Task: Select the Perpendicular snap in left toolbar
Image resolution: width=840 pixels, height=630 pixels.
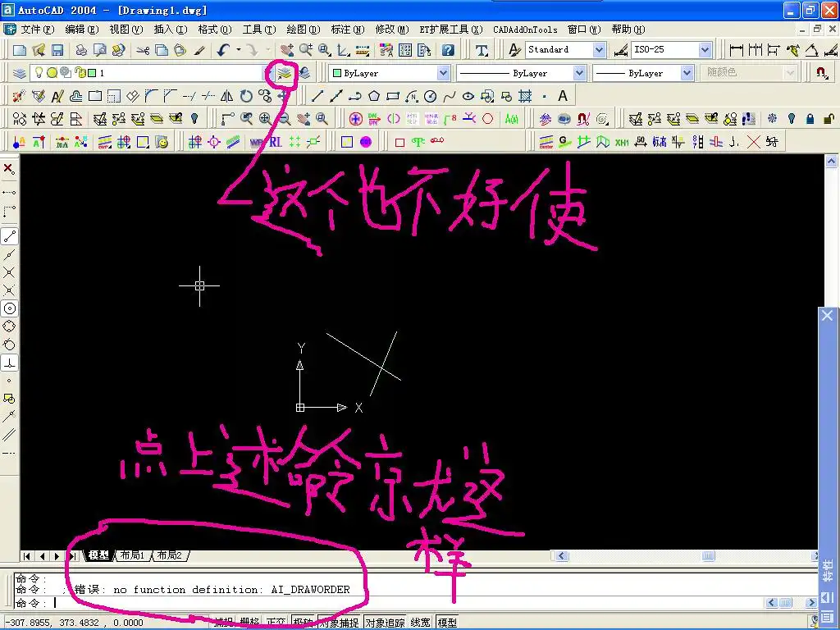Action: coord(10,363)
